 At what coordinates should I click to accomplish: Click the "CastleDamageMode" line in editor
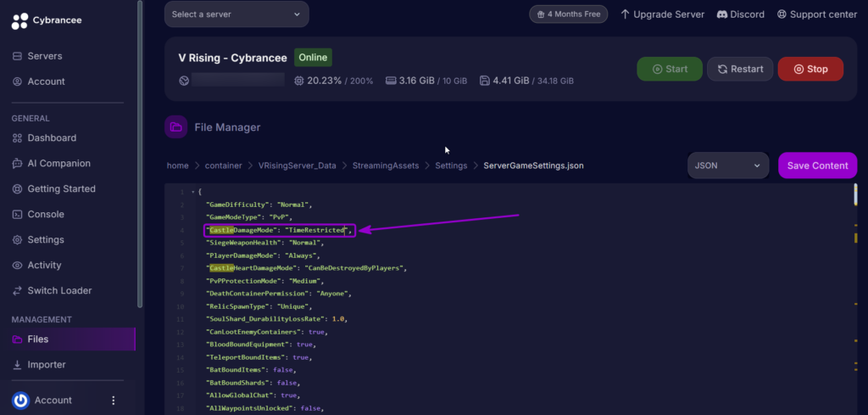tap(279, 230)
